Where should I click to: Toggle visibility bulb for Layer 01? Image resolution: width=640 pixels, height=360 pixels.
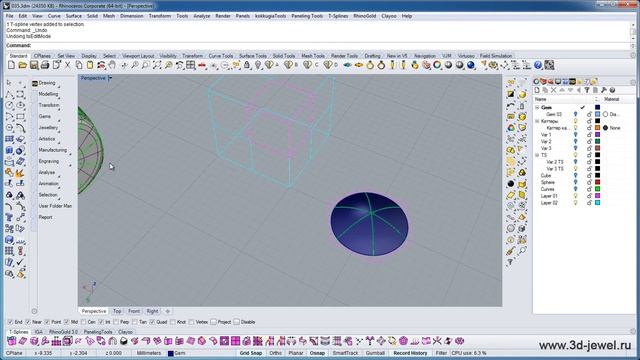tap(576, 196)
